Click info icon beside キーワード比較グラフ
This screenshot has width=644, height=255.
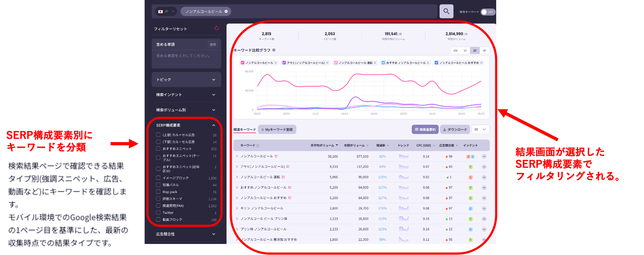click(x=274, y=50)
